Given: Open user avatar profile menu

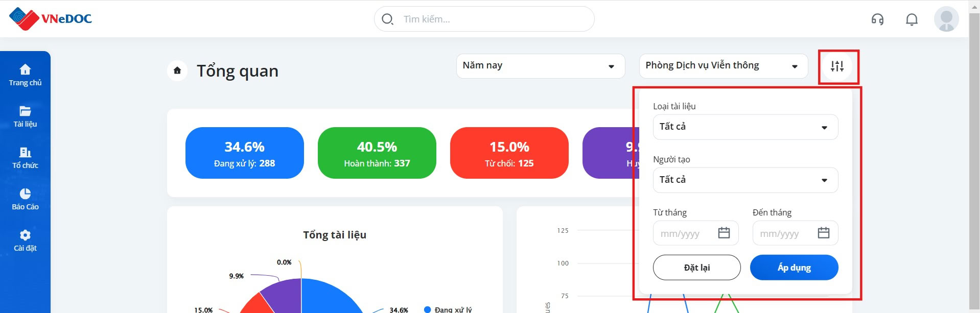Looking at the screenshot, I should click(x=946, y=19).
